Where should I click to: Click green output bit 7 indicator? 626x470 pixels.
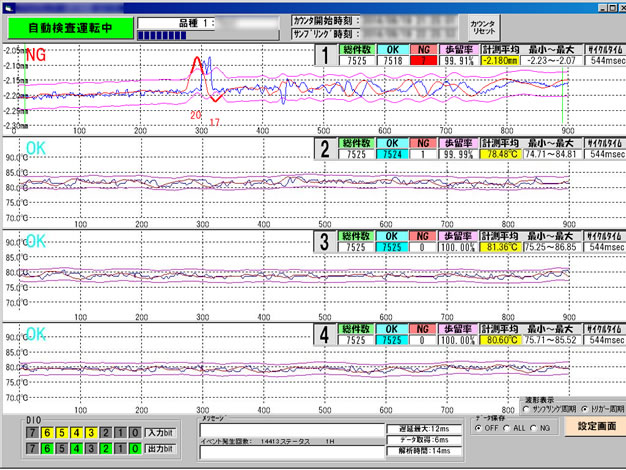(x=33, y=450)
